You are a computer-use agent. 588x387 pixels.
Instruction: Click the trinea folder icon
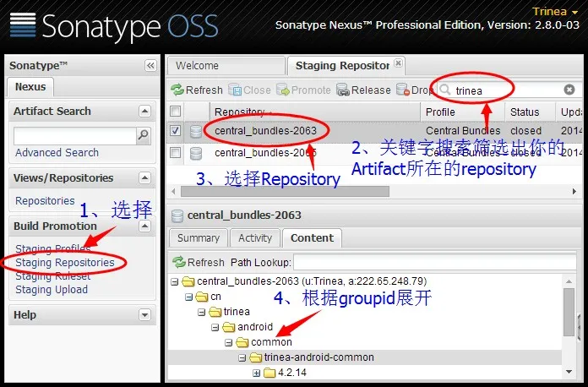pos(215,312)
